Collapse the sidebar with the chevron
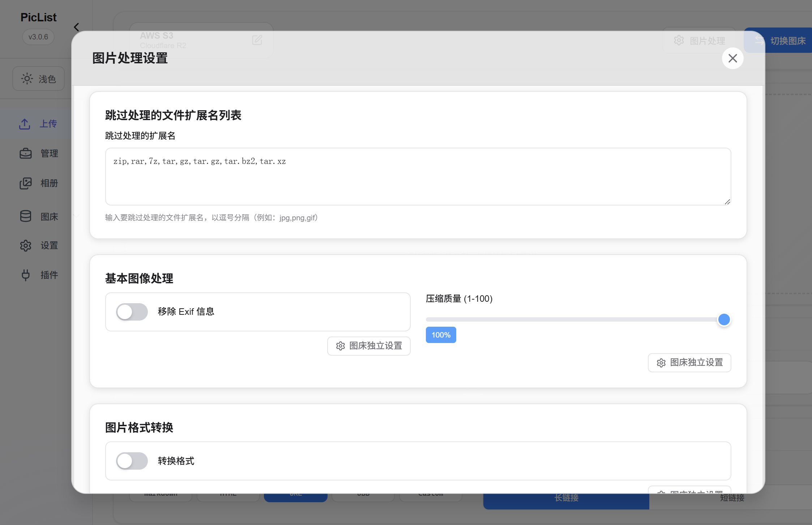Viewport: 812px width, 525px height. click(76, 27)
